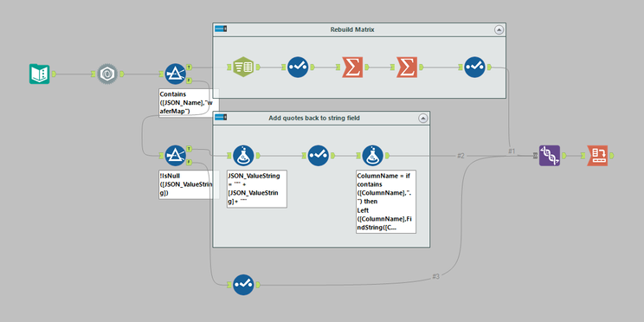Viewport: 644px width, 322px height.
Task: Select the orange JSON Build tool
Action: pyautogui.click(x=597, y=155)
